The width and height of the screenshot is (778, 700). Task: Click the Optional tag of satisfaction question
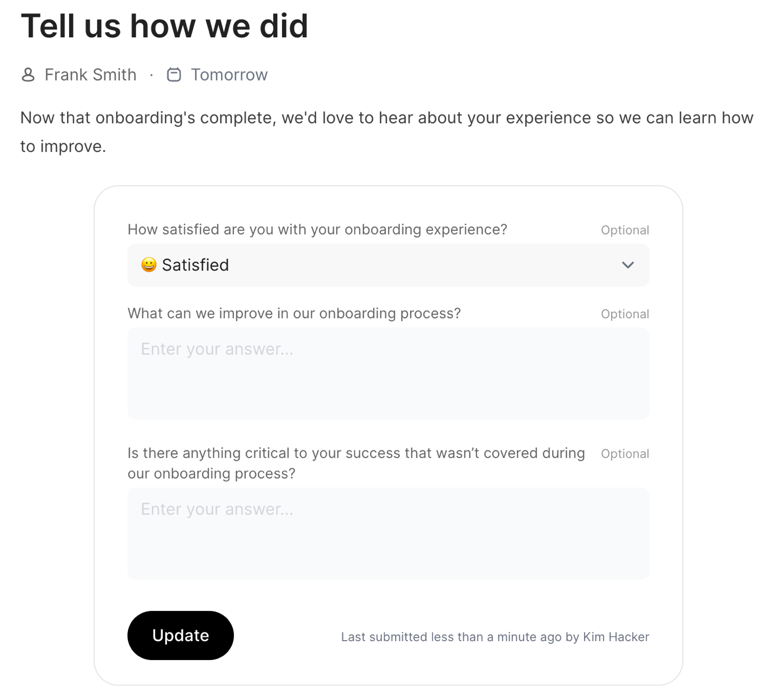point(625,230)
